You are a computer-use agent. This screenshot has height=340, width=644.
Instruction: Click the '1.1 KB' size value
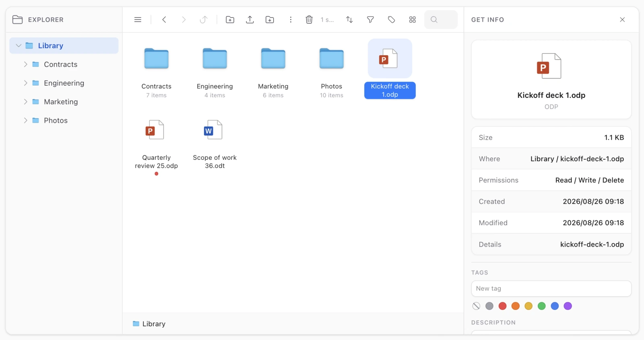point(614,138)
